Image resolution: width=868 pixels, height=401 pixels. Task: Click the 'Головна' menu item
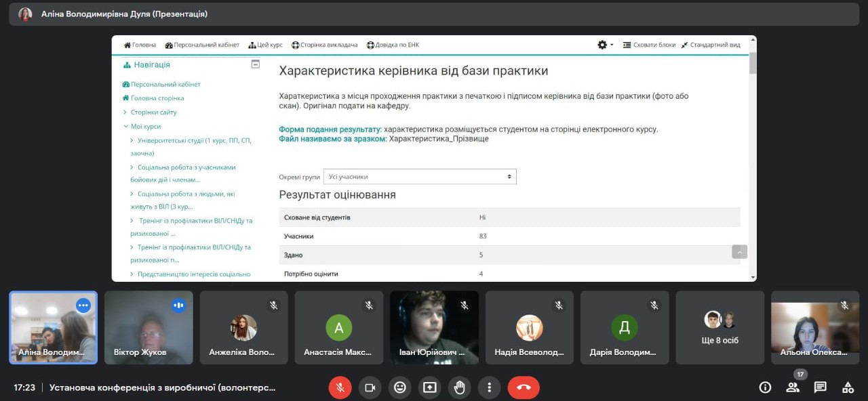point(140,45)
